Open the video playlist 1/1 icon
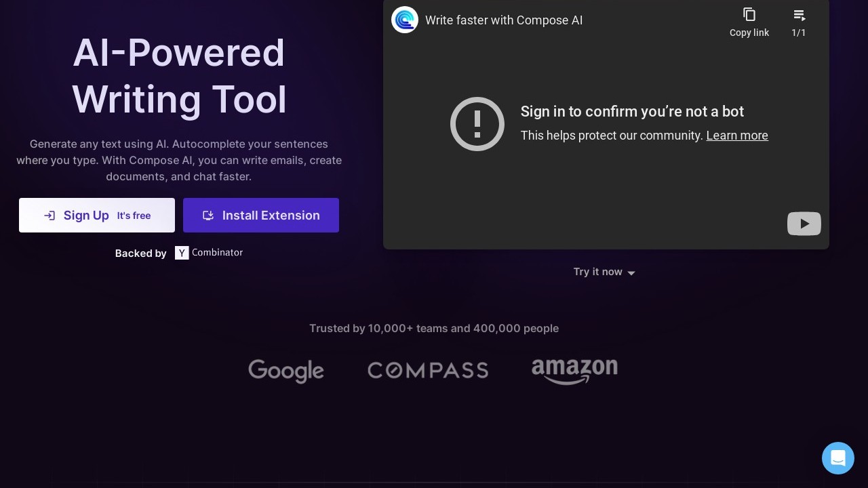This screenshot has height=488, width=868. [799, 15]
